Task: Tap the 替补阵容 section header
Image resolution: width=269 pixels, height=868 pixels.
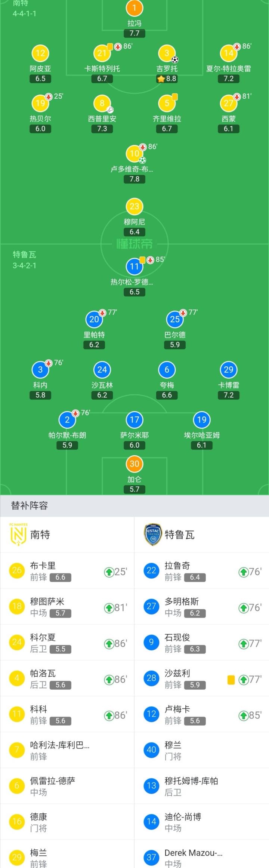Action: (30, 506)
